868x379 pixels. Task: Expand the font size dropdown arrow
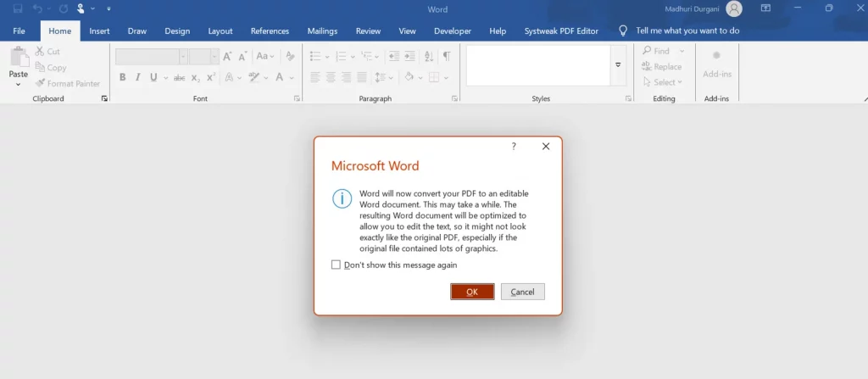coord(214,57)
